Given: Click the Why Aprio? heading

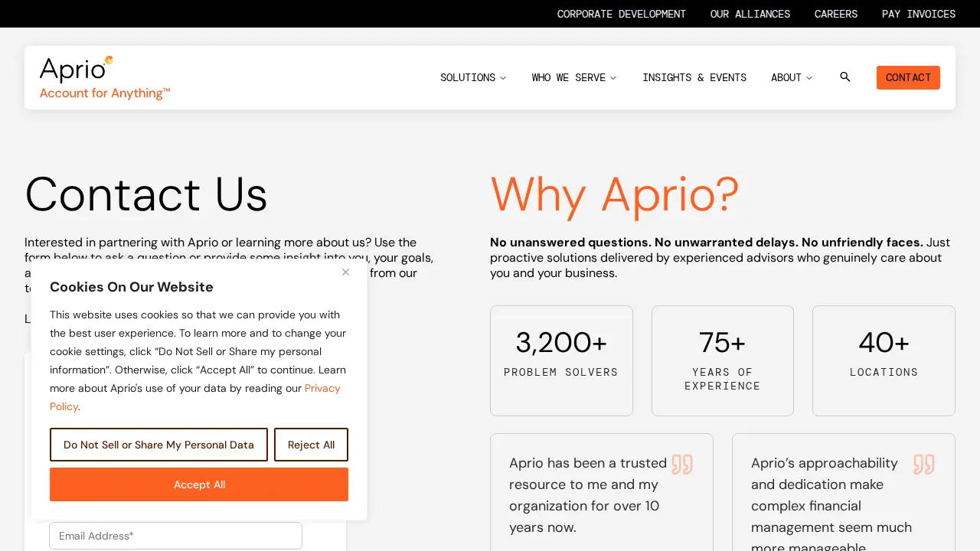Looking at the screenshot, I should point(615,194).
